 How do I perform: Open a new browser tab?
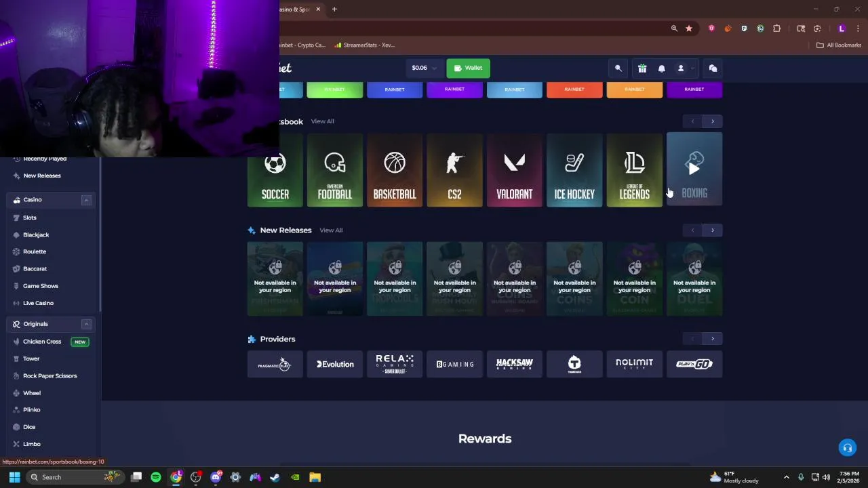coord(334,9)
